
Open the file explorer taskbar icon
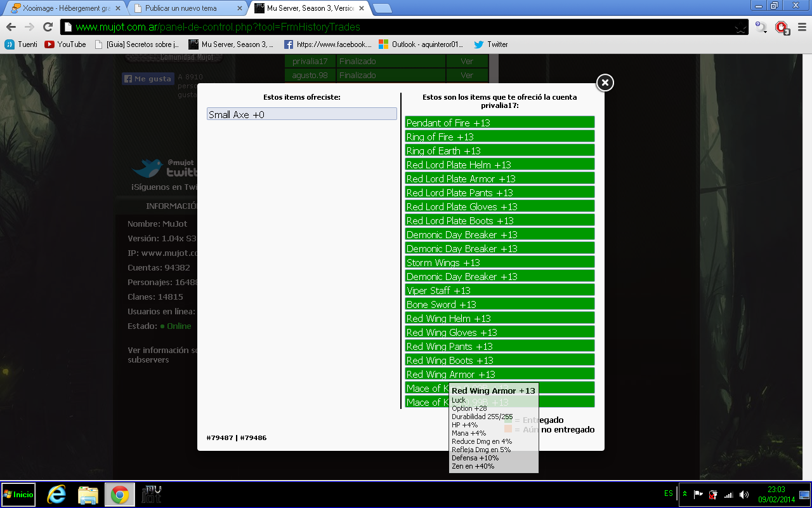88,495
